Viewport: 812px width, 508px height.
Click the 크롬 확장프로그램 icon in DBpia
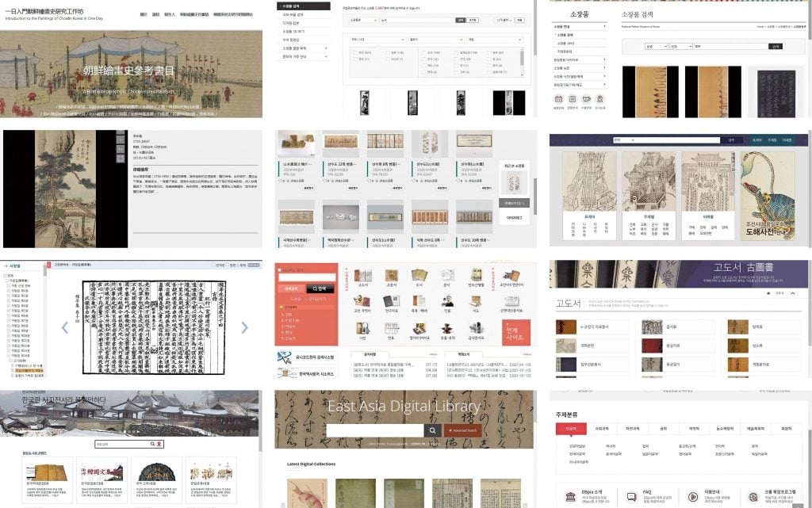click(753, 497)
